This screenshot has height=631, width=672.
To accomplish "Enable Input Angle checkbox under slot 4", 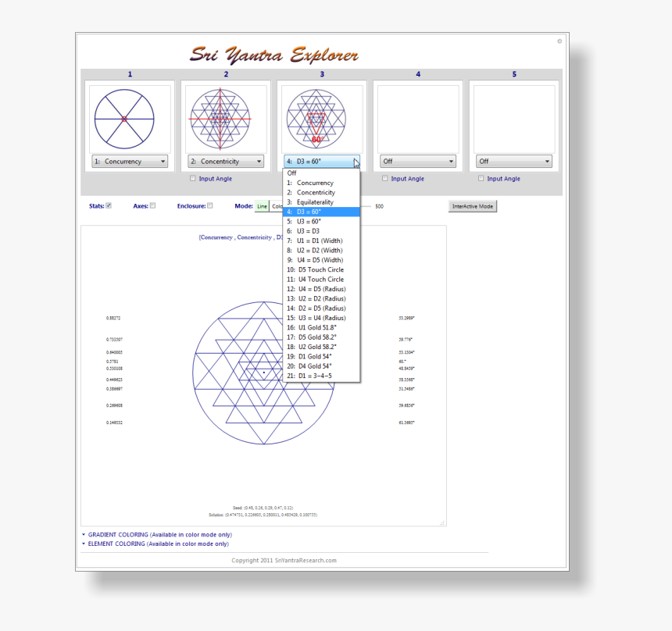I will 385,178.
